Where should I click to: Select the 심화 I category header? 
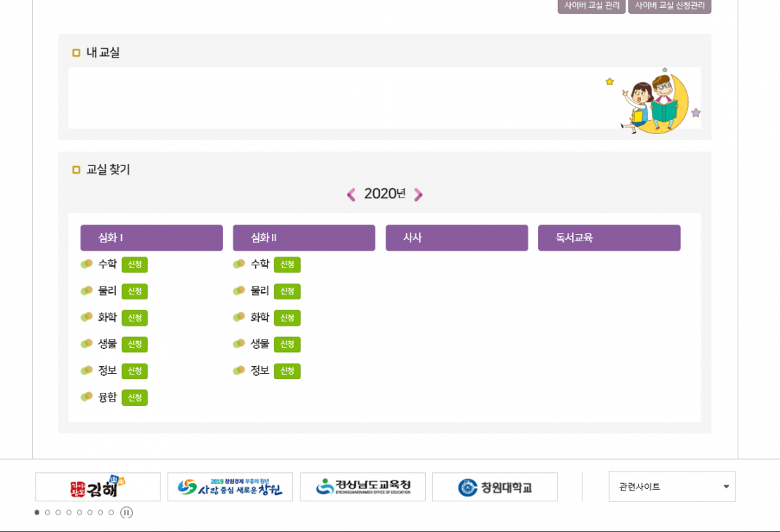pos(151,238)
